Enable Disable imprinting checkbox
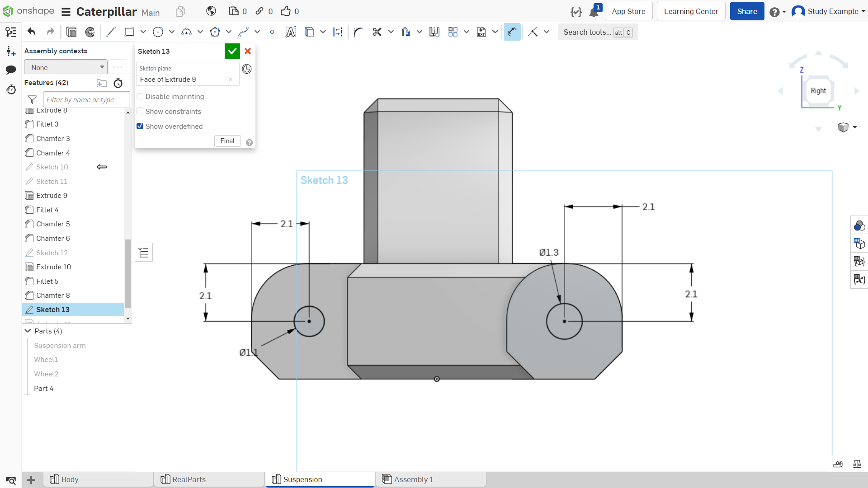Image resolution: width=868 pixels, height=488 pixels. click(140, 97)
